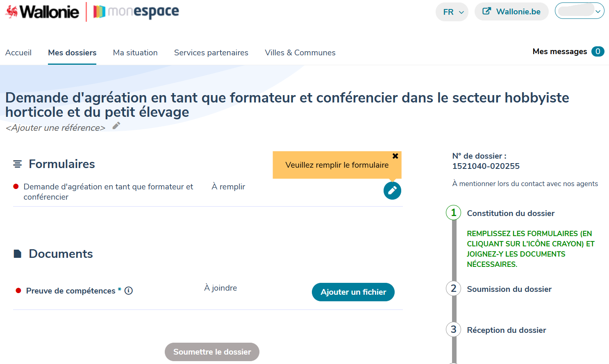Open the chevron on the profile selector
This screenshot has width=609, height=364.
[598, 11]
